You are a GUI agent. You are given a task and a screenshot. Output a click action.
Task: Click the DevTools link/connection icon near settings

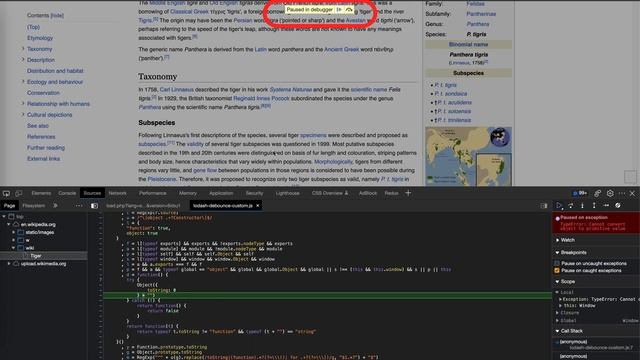tap(598, 193)
